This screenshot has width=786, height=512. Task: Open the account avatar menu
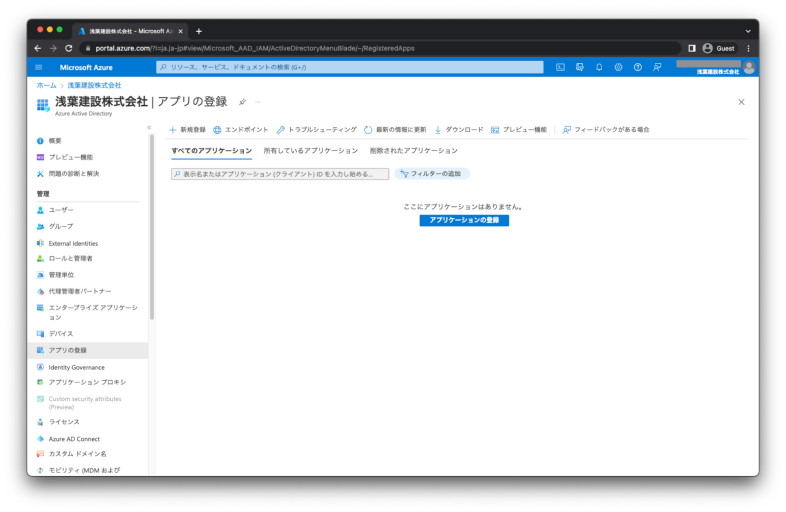[x=749, y=67]
